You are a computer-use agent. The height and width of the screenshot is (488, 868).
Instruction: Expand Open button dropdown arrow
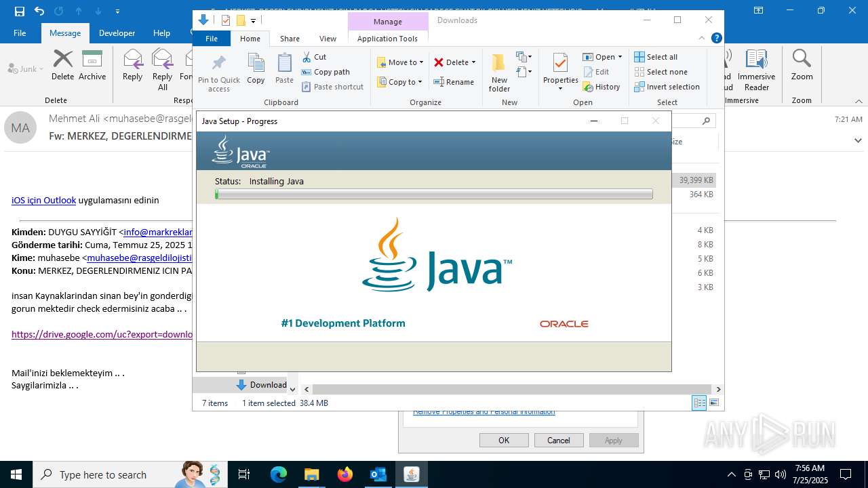tap(620, 57)
